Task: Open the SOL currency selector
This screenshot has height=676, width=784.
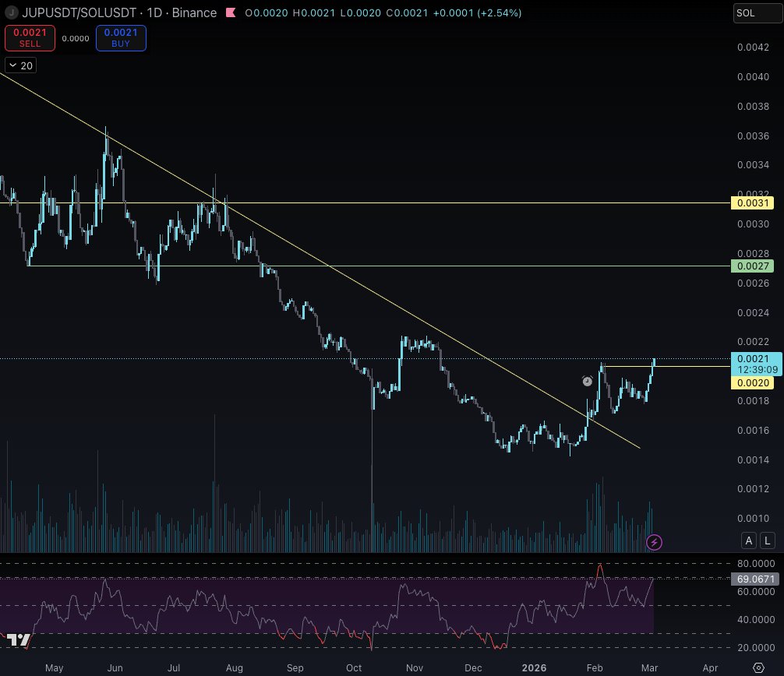Action: (x=758, y=13)
